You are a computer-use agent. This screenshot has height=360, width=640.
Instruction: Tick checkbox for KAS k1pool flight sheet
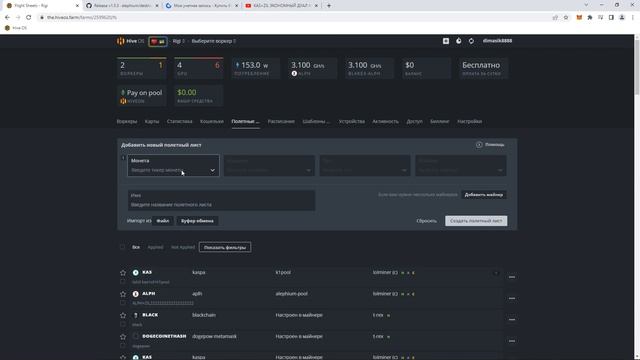tap(123, 282)
